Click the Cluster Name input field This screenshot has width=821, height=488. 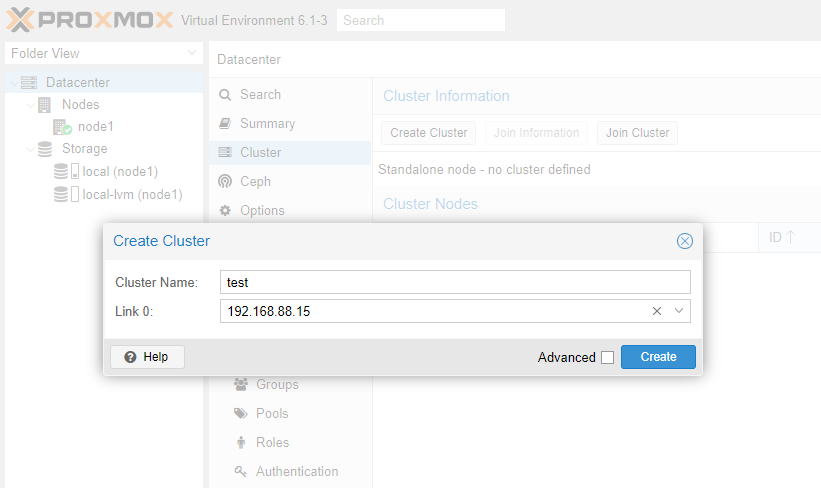[455, 283]
